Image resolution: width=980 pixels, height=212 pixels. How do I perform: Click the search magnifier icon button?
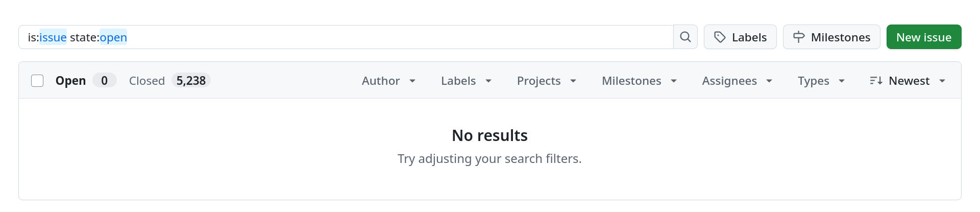[x=685, y=37]
